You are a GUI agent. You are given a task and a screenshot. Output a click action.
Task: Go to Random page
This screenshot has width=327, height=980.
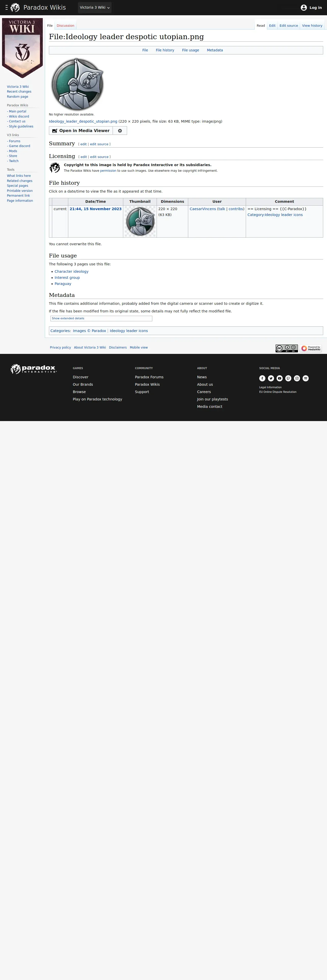coord(18,97)
